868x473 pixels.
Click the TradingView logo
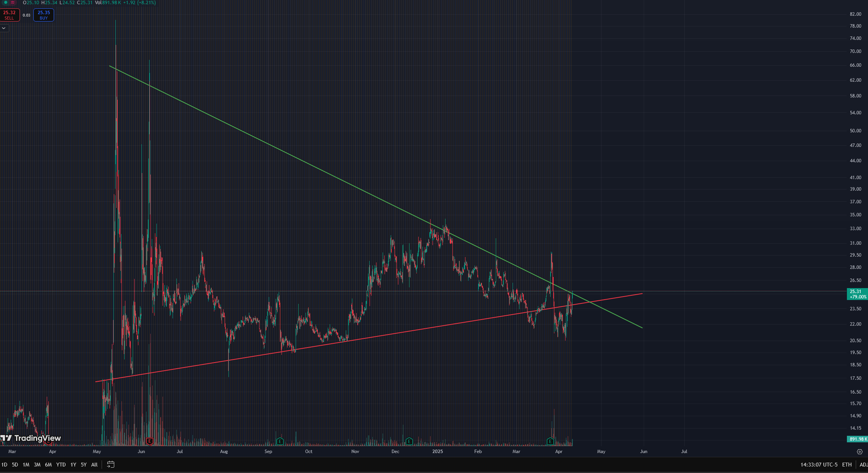[31, 438]
